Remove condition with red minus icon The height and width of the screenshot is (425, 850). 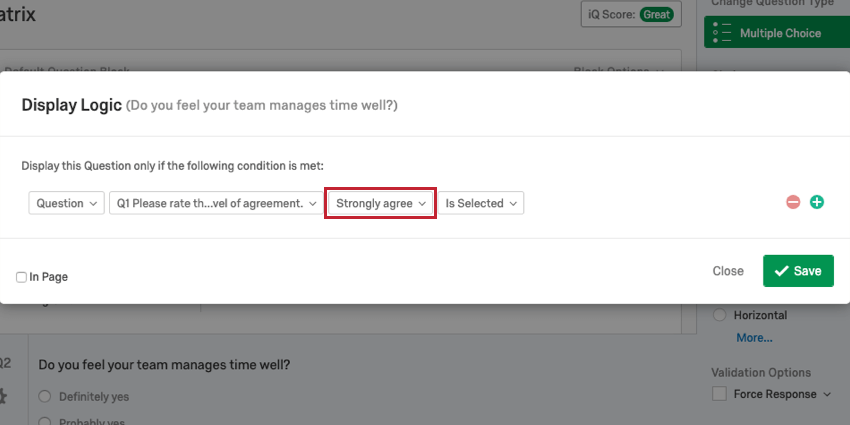click(793, 203)
